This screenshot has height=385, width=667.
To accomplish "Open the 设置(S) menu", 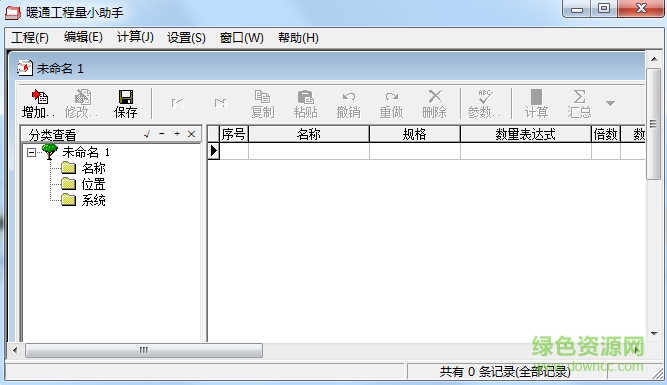I will point(186,37).
